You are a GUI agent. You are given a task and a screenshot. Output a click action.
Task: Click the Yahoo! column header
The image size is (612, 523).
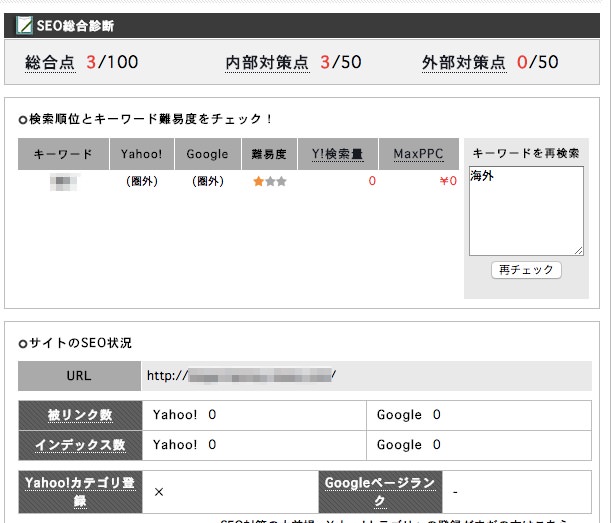[142, 154]
